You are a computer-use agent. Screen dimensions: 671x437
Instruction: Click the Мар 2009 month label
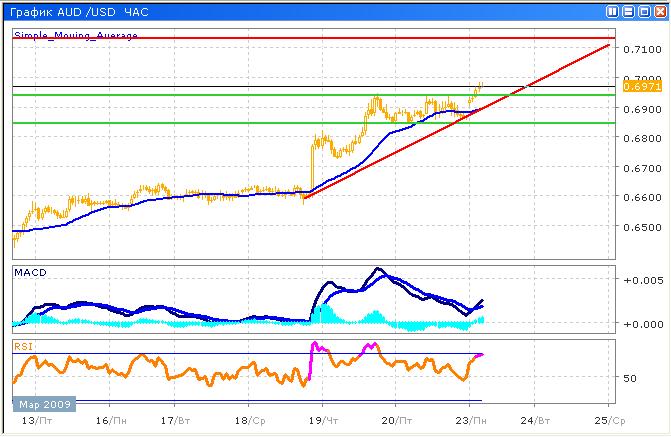[42, 404]
